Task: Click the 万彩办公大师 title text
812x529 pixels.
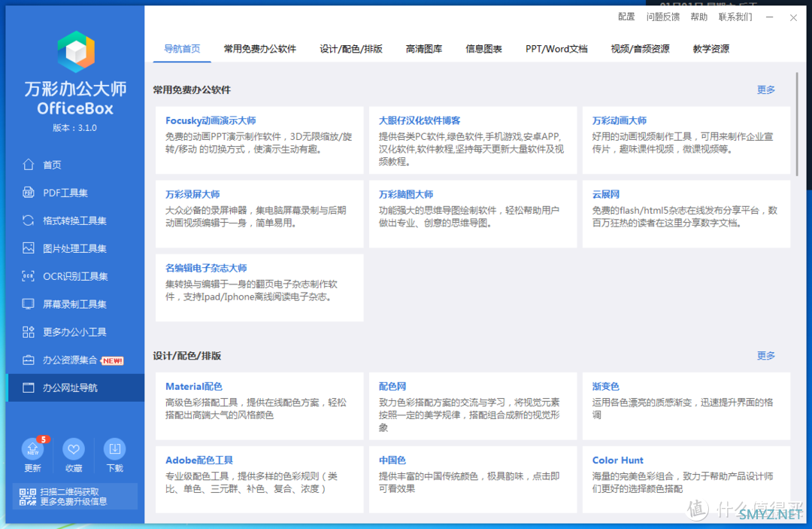Action: coord(76,89)
